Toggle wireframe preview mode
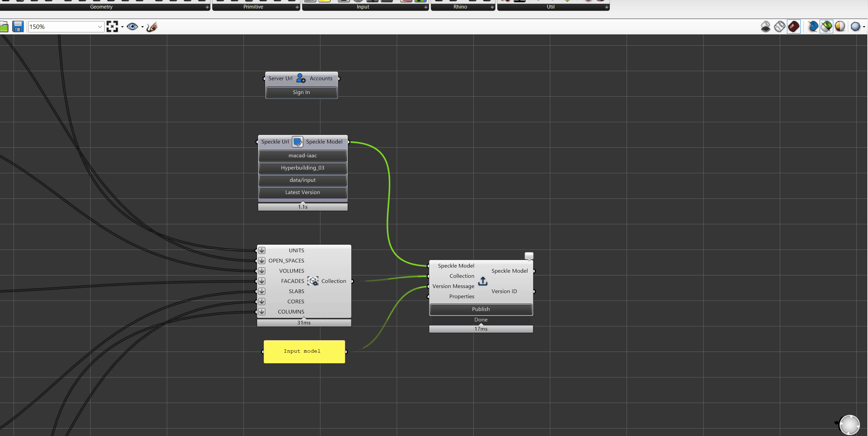Image resolution: width=868 pixels, height=436 pixels. (x=779, y=27)
